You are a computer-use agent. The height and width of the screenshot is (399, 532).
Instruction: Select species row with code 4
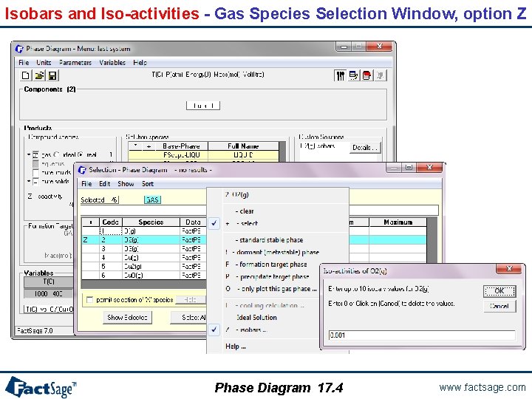click(x=144, y=258)
